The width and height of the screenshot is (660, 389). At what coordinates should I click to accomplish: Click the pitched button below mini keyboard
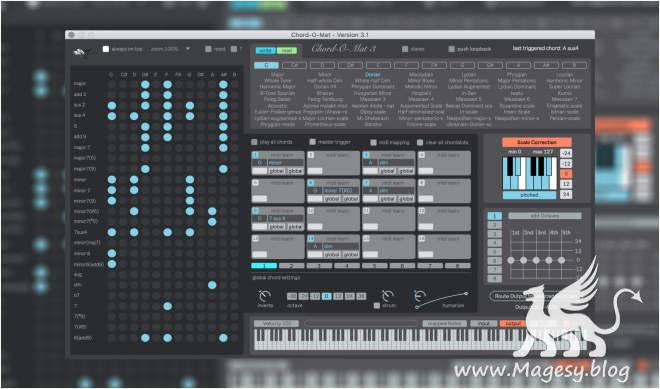coord(530,195)
